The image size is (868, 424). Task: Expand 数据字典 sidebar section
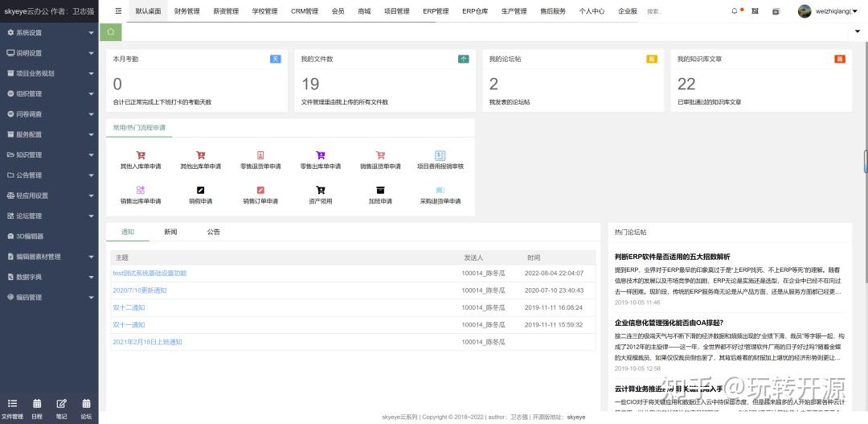tap(49, 277)
